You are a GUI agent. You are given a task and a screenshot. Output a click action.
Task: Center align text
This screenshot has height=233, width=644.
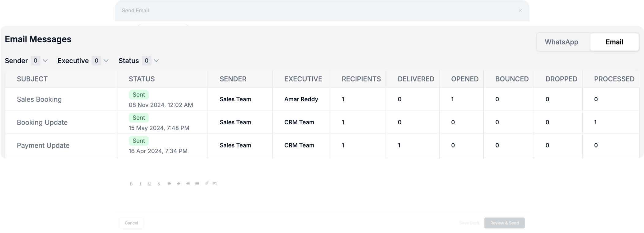pyautogui.click(x=178, y=184)
